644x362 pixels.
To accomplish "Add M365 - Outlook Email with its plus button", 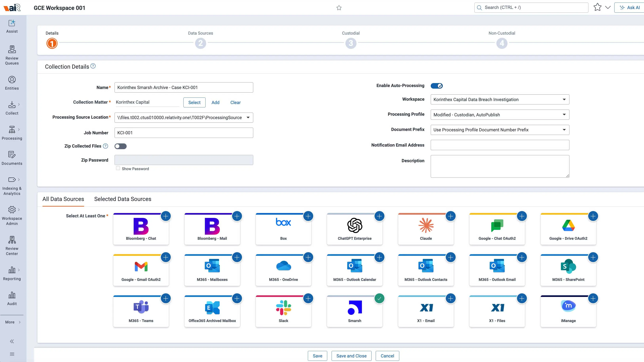I will 522,257.
